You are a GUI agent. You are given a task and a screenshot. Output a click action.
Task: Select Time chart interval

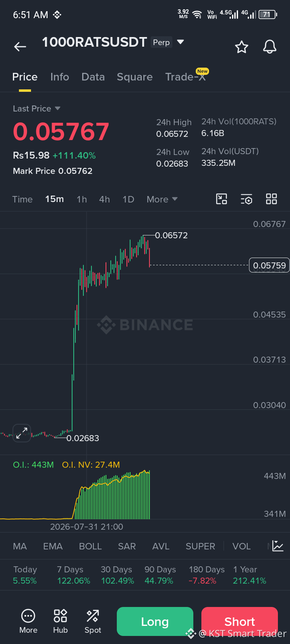click(x=23, y=199)
